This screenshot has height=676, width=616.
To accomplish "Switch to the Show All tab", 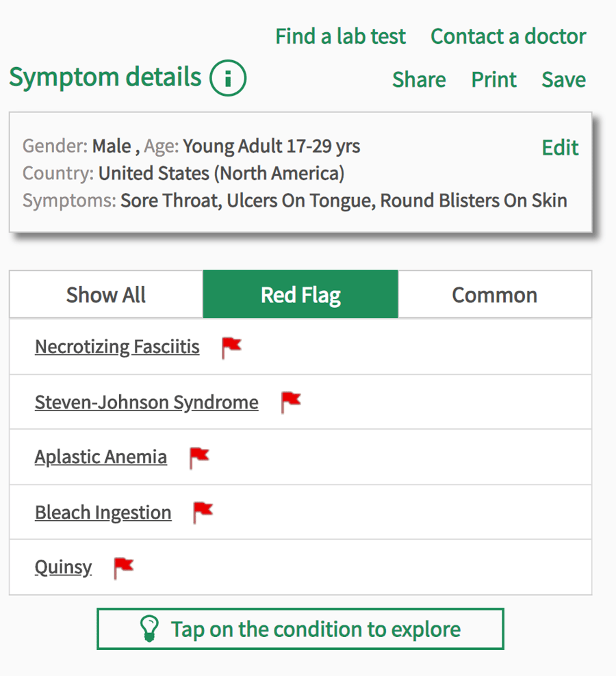I will coord(105,294).
